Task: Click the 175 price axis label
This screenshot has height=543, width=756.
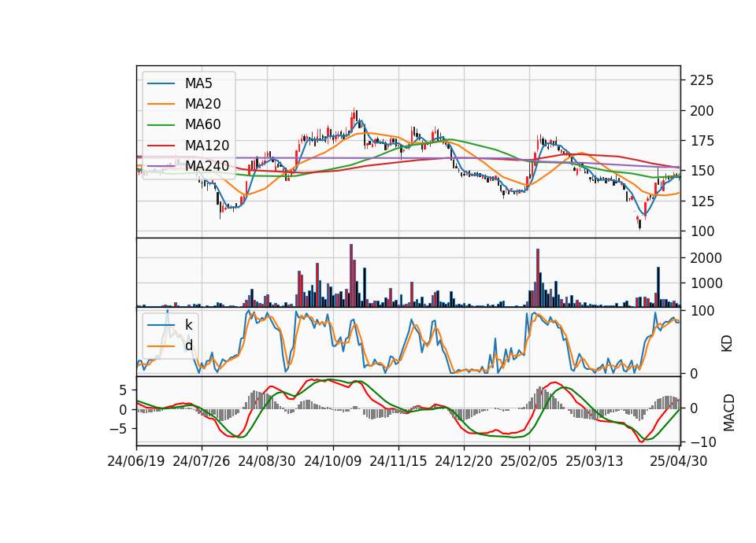Action: (x=702, y=141)
